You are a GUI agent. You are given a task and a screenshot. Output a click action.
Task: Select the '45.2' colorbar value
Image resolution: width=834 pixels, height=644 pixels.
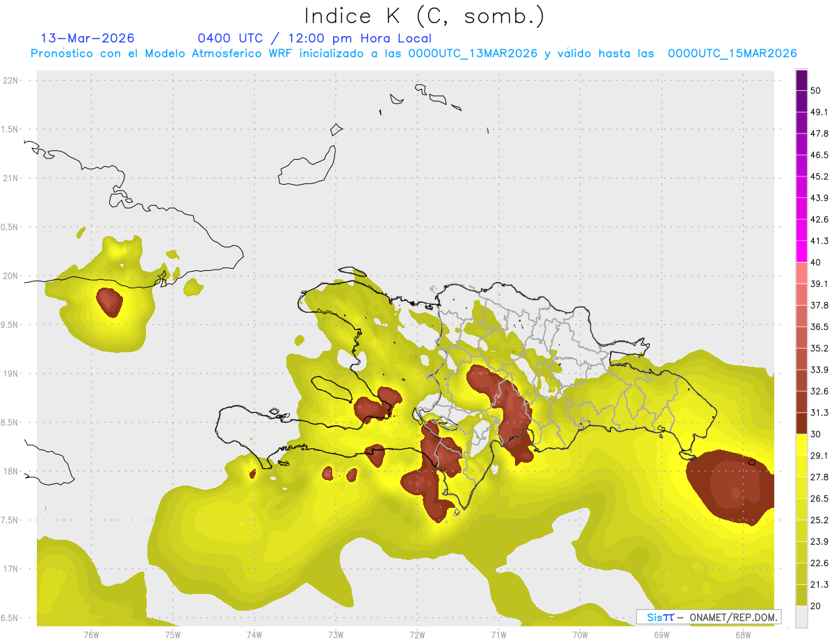click(x=819, y=176)
